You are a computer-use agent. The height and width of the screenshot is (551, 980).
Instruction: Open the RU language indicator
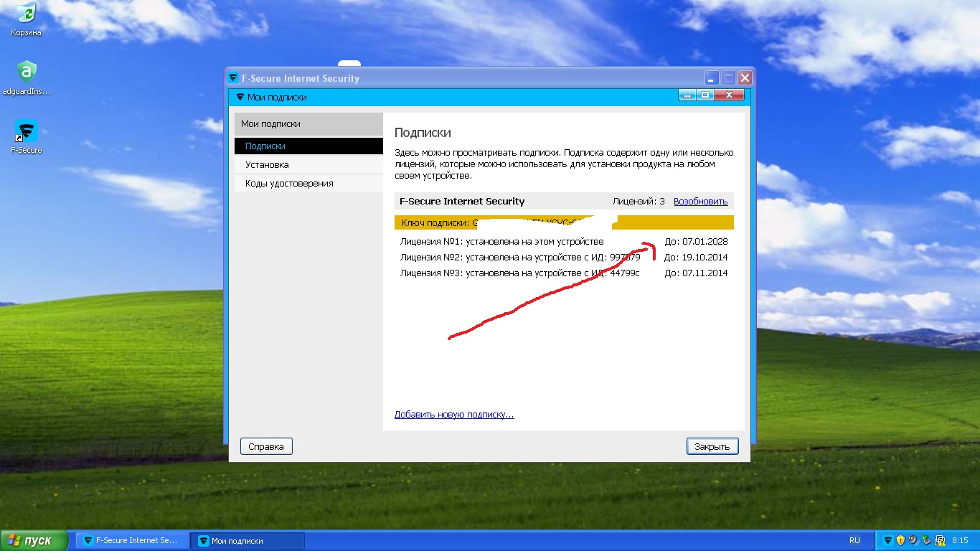[x=854, y=540]
